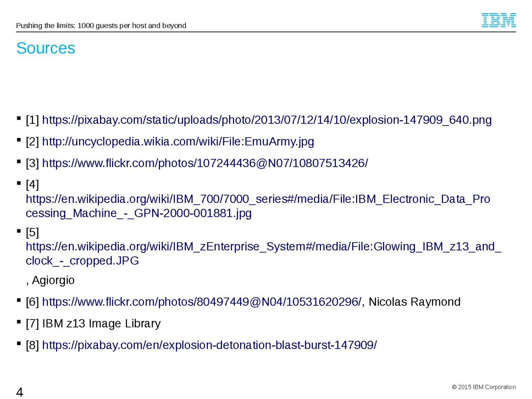Open the Wikipedia IBM_zEnterprise_System image link
The width and height of the screenshot is (532, 399).
click(263, 247)
